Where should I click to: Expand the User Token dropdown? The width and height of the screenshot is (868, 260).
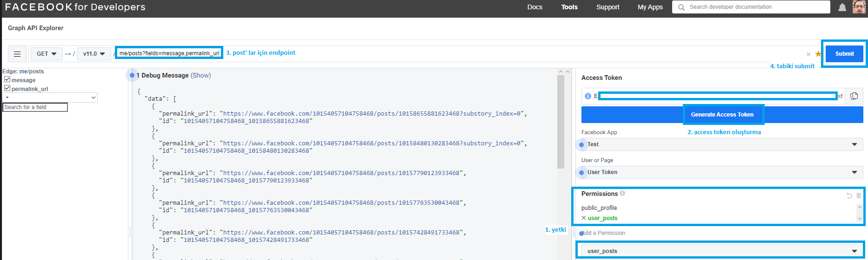coord(722,172)
